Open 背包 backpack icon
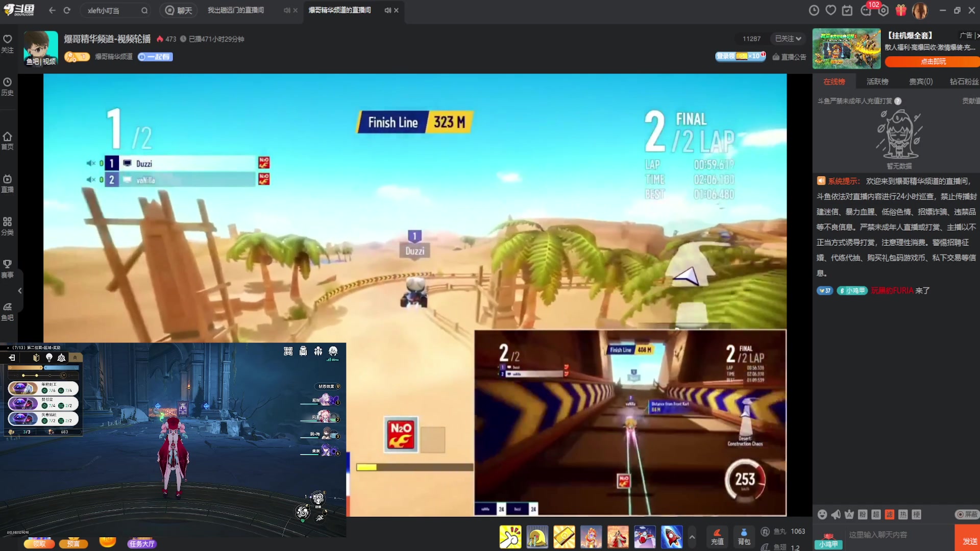Image resolution: width=980 pixels, height=551 pixels. click(x=744, y=537)
